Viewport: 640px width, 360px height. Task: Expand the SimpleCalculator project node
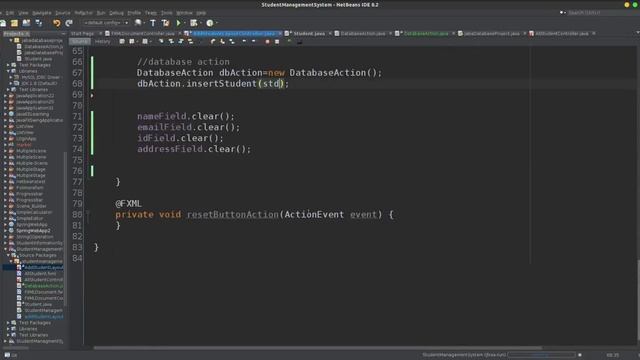[6, 212]
